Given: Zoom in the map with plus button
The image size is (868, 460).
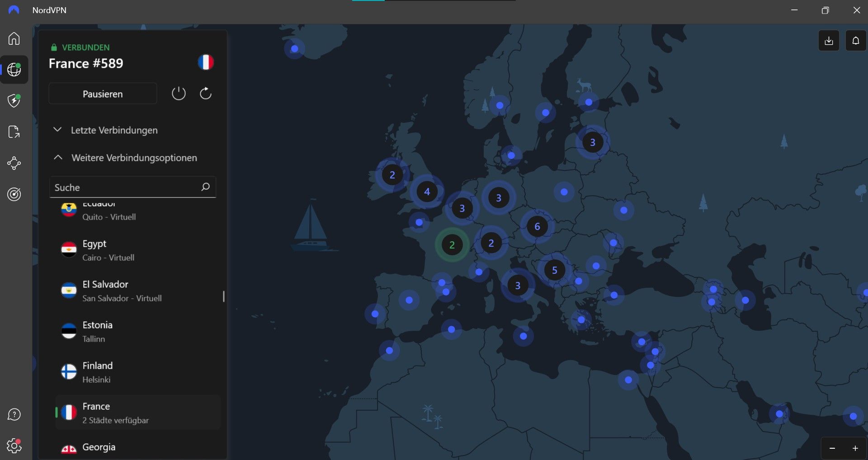Looking at the screenshot, I should click(855, 448).
